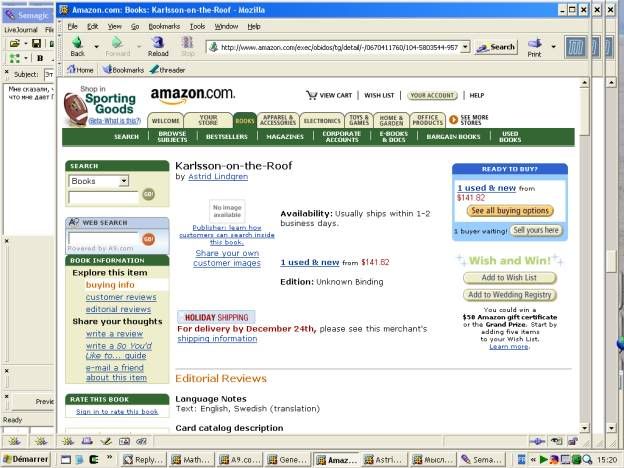Open the Home bookmark toolbar item
The width and height of the screenshot is (624, 468).
click(x=80, y=70)
